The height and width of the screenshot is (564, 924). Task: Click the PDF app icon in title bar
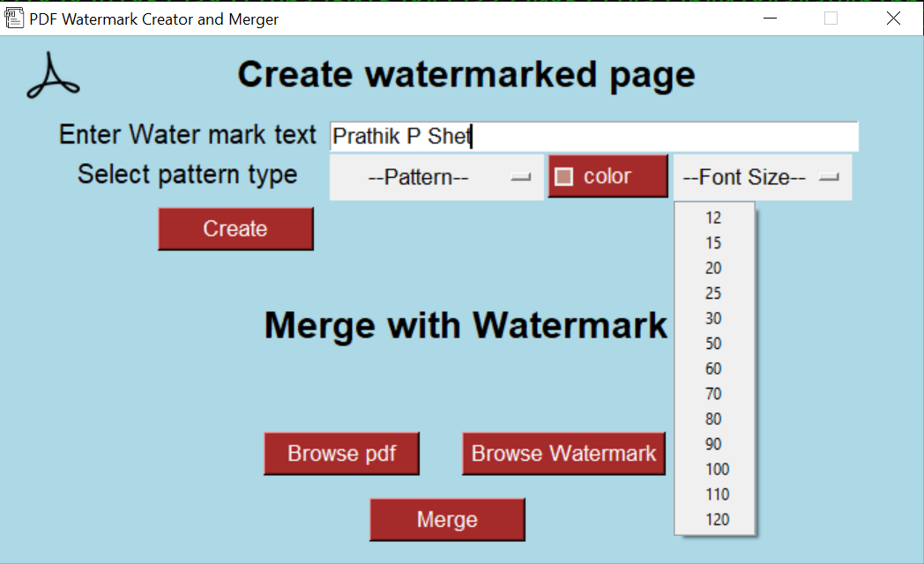pos(13,16)
